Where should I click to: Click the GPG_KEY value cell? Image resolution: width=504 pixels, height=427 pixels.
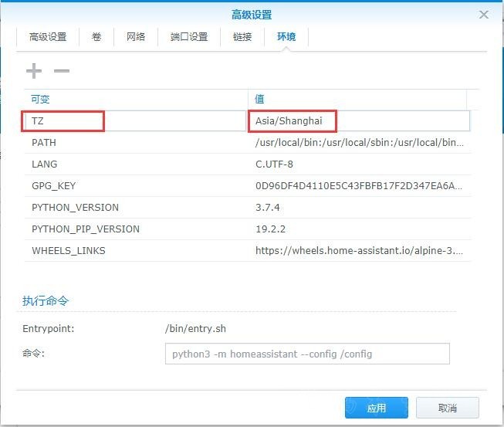359,186
